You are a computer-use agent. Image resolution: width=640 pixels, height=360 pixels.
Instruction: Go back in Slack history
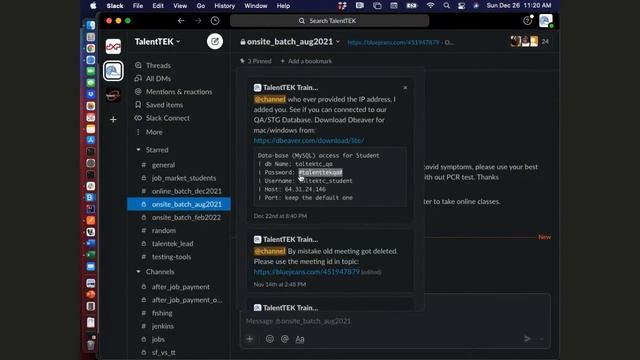[x=181, y=21]
